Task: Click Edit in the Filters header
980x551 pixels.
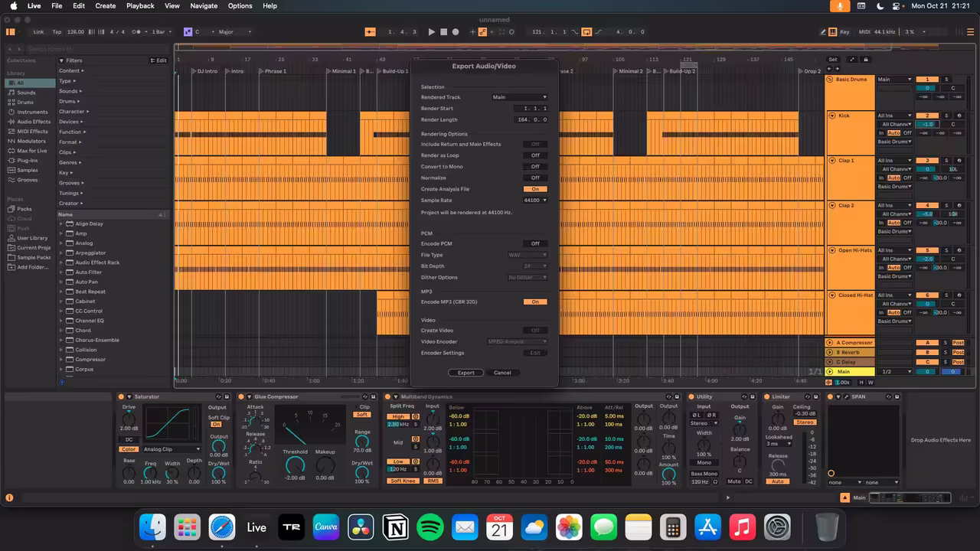Action: tap(159, 60)
